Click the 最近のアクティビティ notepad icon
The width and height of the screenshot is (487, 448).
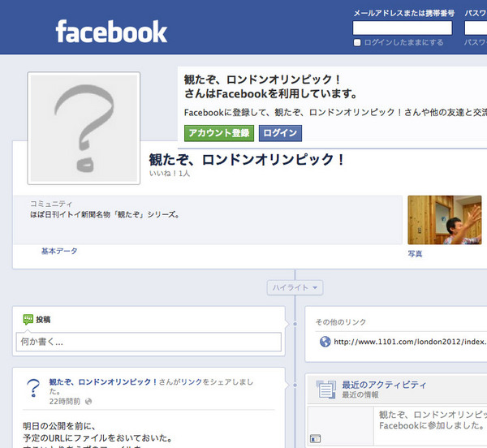coord(325,390)
